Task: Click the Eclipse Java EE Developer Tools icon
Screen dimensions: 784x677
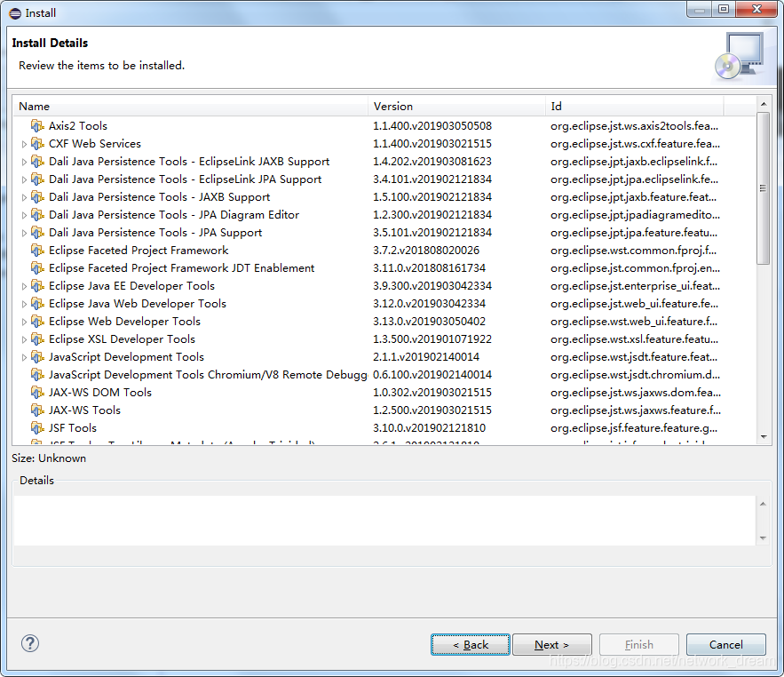Action: pos(37,286)
